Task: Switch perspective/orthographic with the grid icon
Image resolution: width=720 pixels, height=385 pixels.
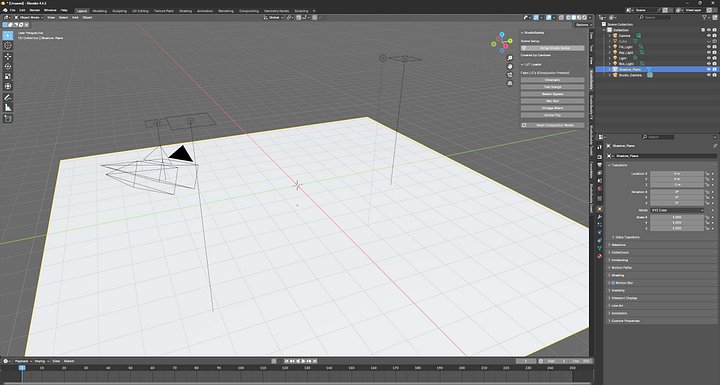Action: (x=510, y=83)
